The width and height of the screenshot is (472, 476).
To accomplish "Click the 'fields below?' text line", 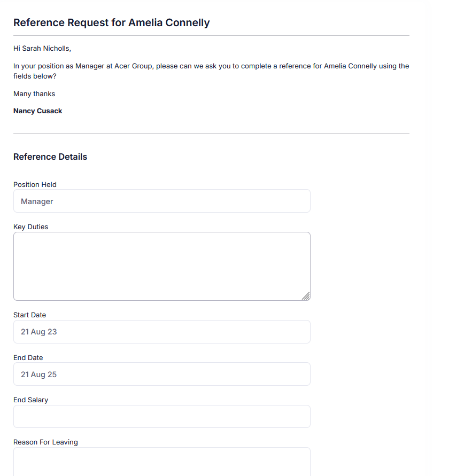I will tap(35, 76).
